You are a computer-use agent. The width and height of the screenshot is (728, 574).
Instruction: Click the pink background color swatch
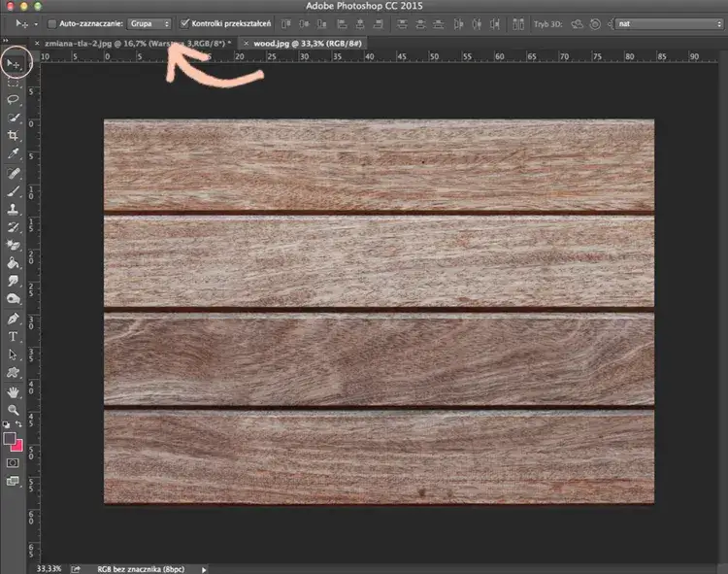pos(18,446)
